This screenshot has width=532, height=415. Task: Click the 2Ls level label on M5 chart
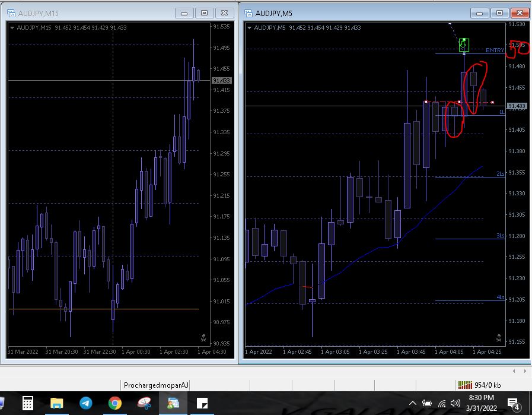tap(501, 173)
